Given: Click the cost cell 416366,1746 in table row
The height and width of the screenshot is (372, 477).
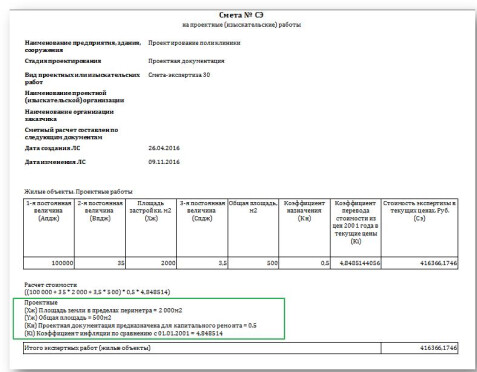Looking at the screenshot, I should 420,263.
